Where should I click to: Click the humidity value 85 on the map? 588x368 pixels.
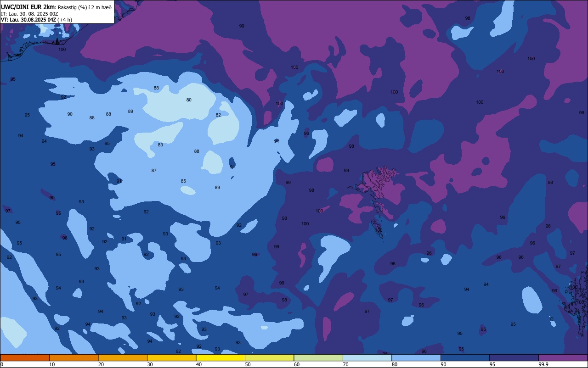tap(183, 181)
